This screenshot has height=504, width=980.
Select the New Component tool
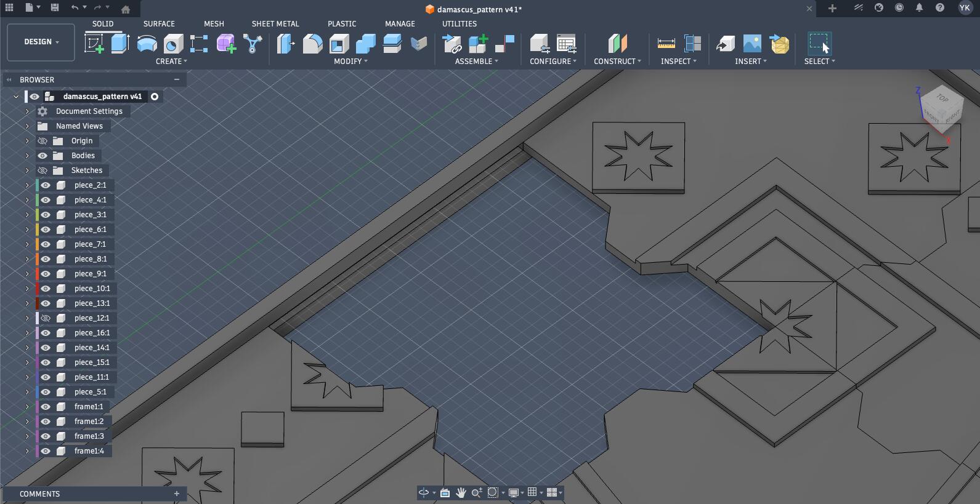pos(478,44)
